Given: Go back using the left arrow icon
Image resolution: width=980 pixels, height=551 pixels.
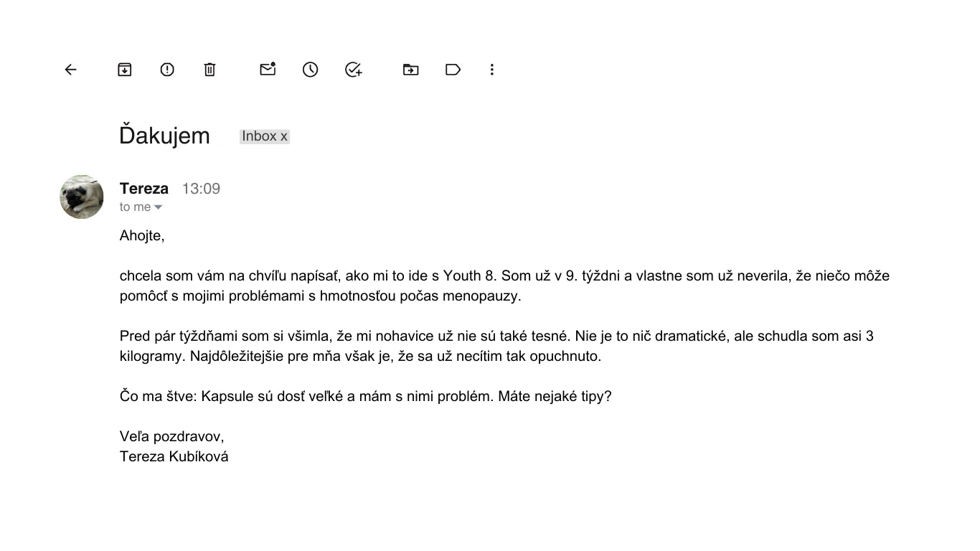Looking at the screenshot, I should (x=70, y=70).
